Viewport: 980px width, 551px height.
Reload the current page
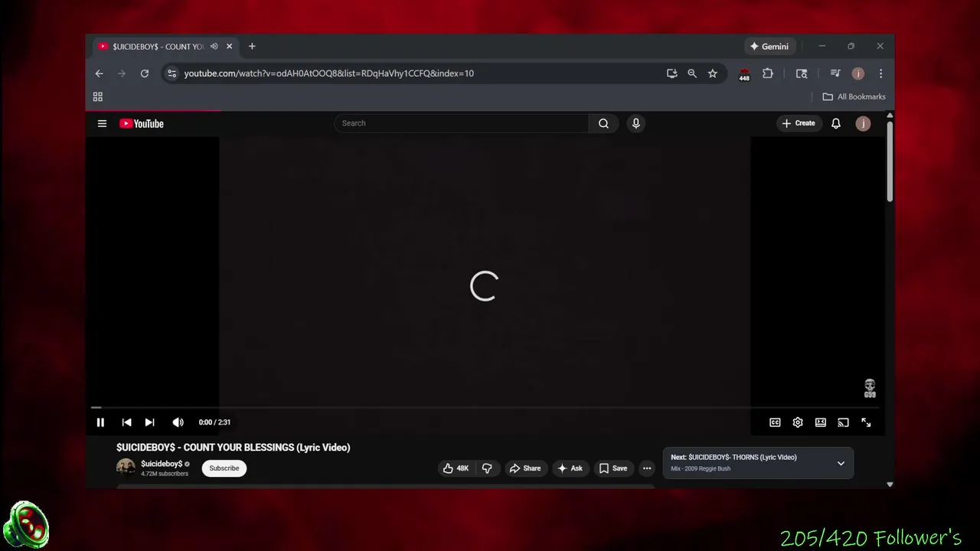(144, 73)
